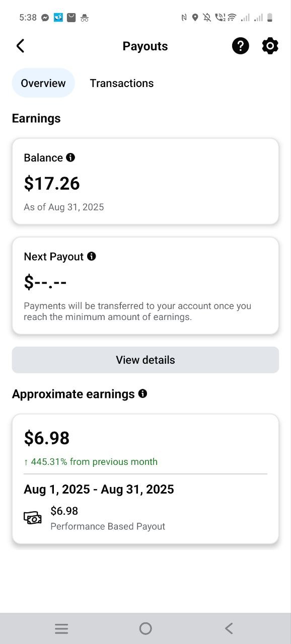Open the Payouts help icon
The height and width of the screenshot is (644, 291).
241,46
